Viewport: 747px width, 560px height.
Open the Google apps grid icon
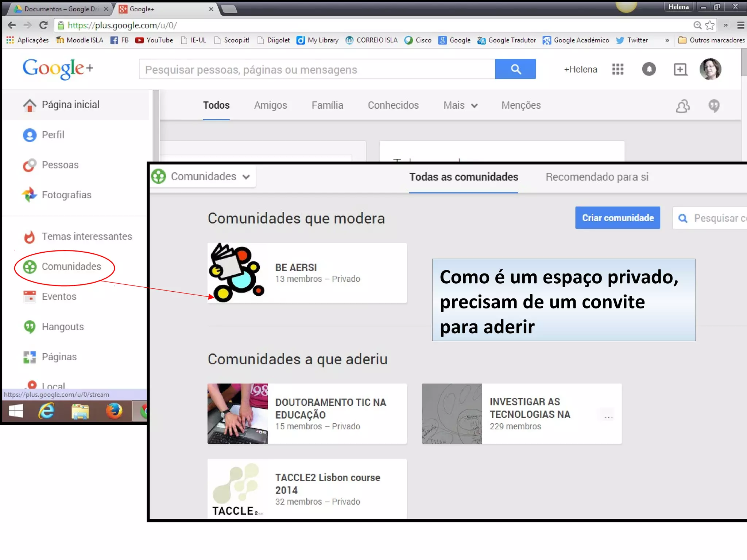618,69
